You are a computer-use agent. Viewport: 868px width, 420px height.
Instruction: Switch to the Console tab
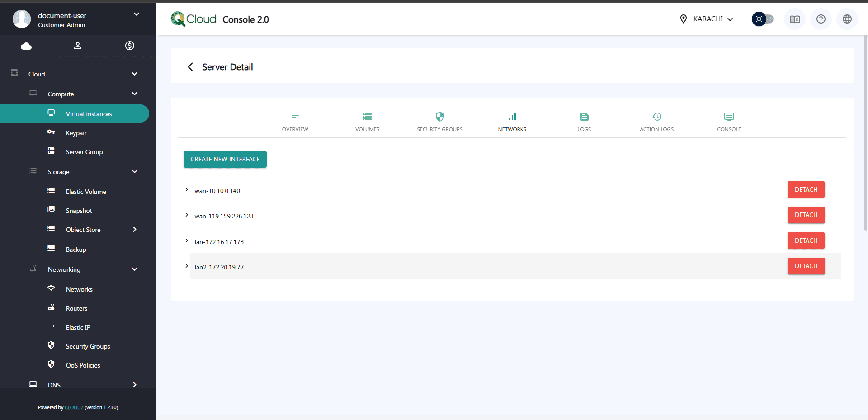(x=729, y=122)
